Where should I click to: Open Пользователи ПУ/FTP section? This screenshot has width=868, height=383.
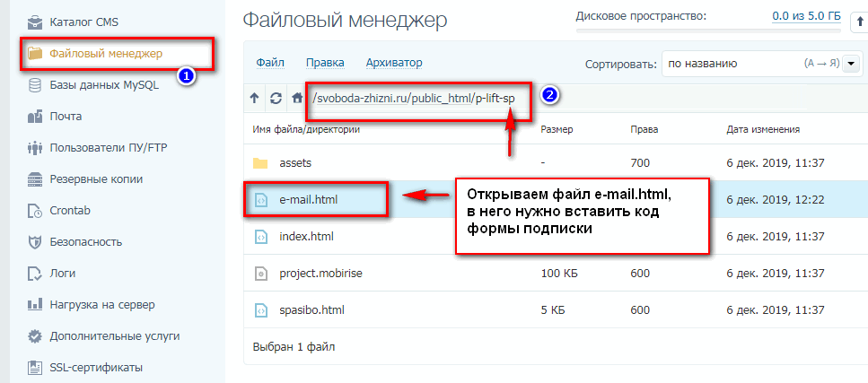click(109, 148)
